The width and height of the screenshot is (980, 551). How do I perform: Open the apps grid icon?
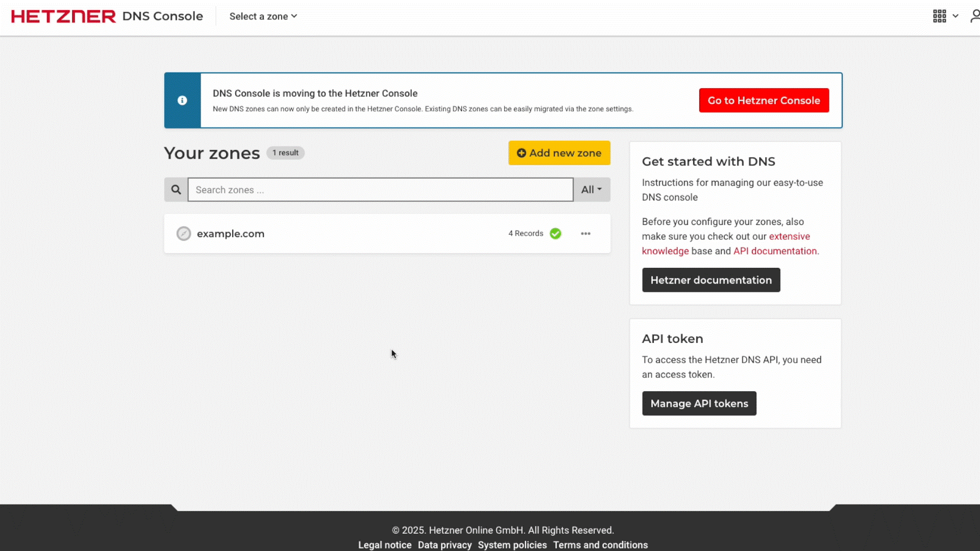point(939,16)
